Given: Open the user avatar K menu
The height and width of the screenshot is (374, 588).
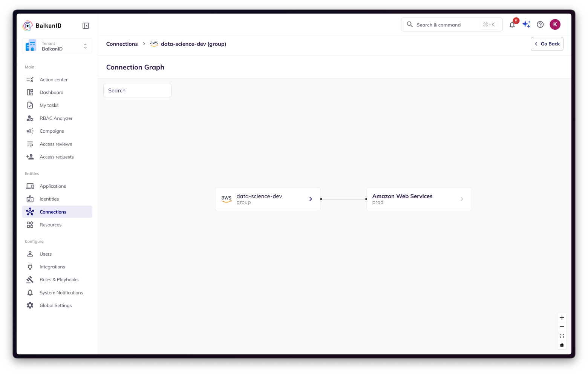Looking at the screenshot, I should click(555, 25).
